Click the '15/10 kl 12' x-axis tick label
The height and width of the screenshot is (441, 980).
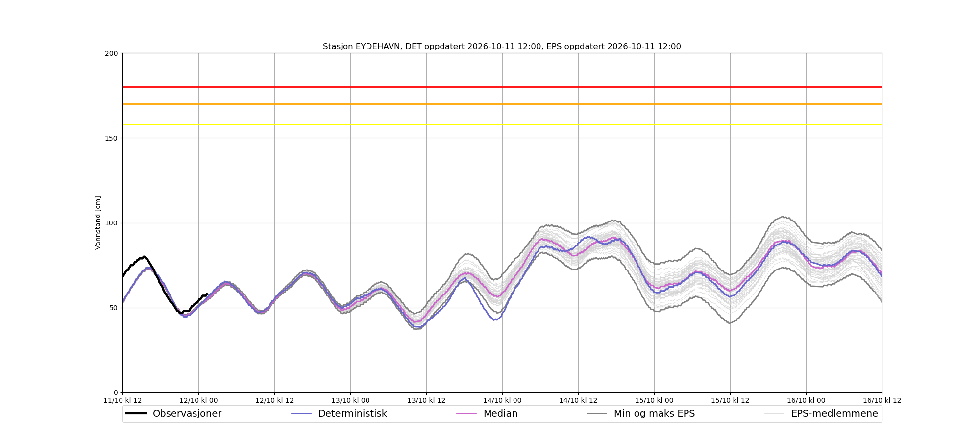pos(730,400)
